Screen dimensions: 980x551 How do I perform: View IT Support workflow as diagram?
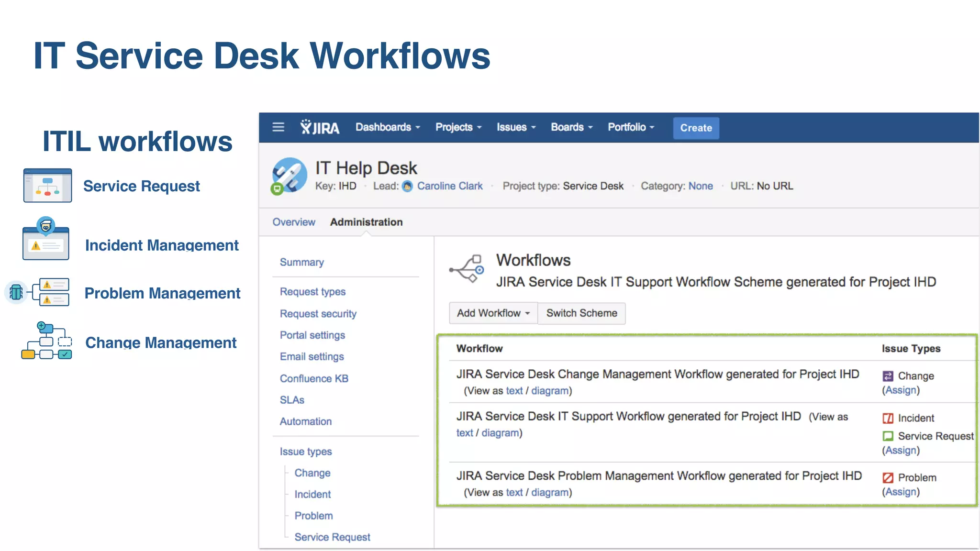(x=500, y=433)
